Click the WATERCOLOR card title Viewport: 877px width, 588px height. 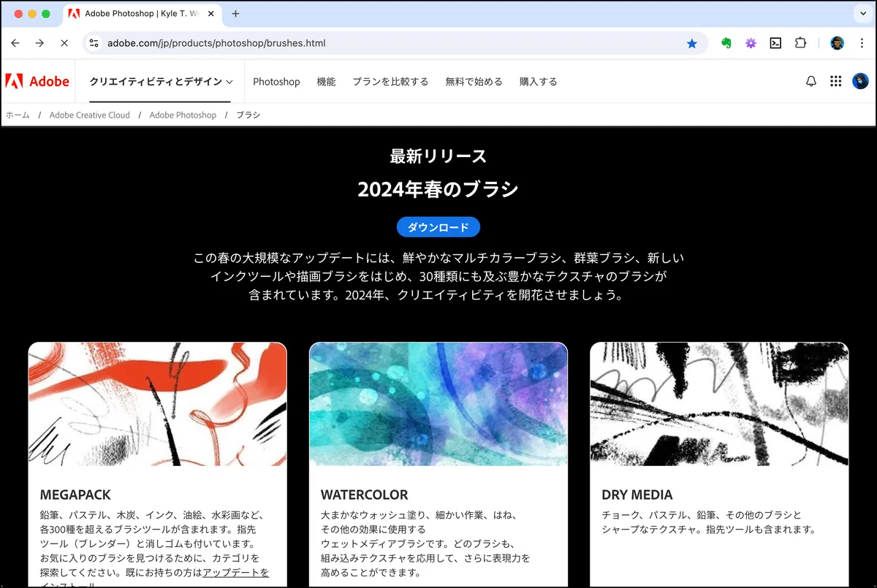coord(365,495)
